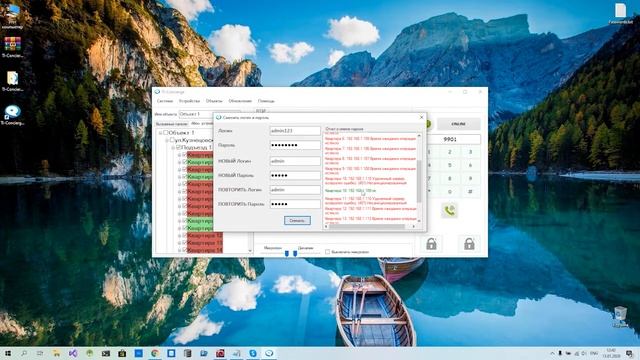Viewport: 640px width, 360px height.
Task: Open the Объекты menu
Action: click(x=214, y=101)
